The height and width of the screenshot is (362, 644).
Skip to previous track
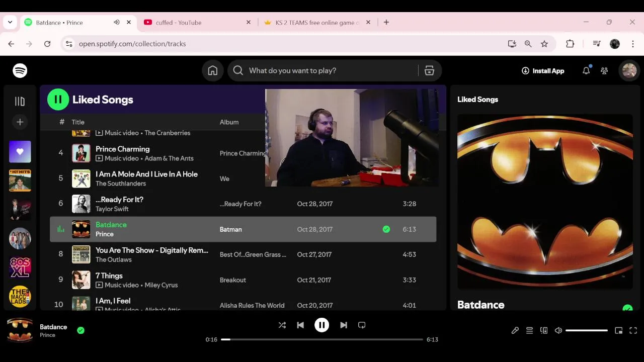[300, 325]
